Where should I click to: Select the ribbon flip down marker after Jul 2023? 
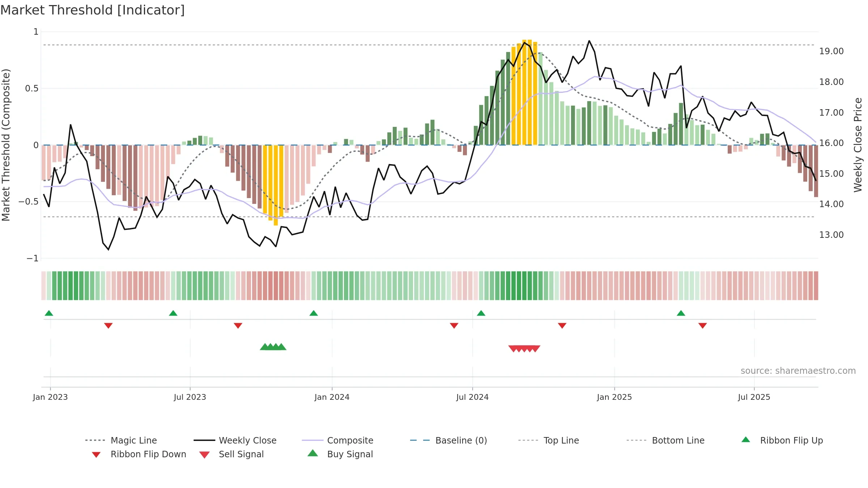pos(238,326)
